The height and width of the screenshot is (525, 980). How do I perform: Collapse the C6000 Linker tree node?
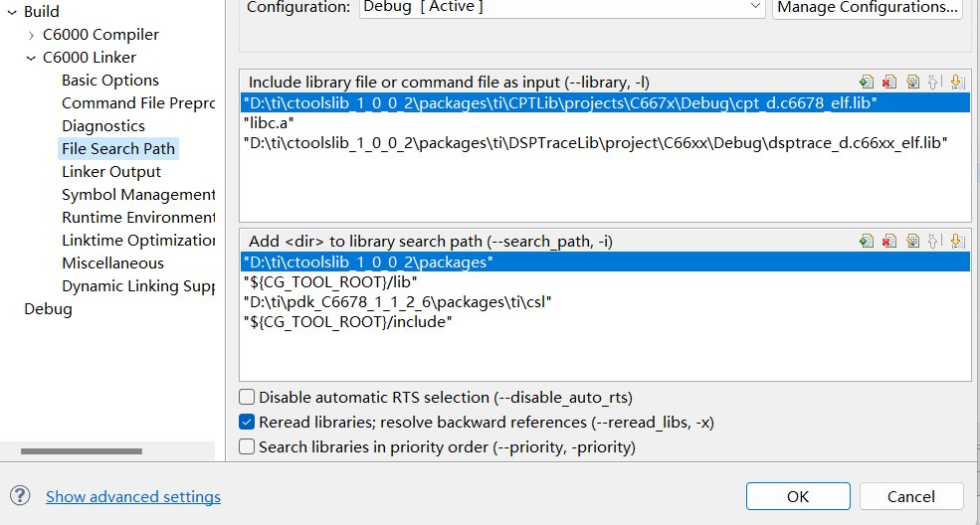click(32, 58)
